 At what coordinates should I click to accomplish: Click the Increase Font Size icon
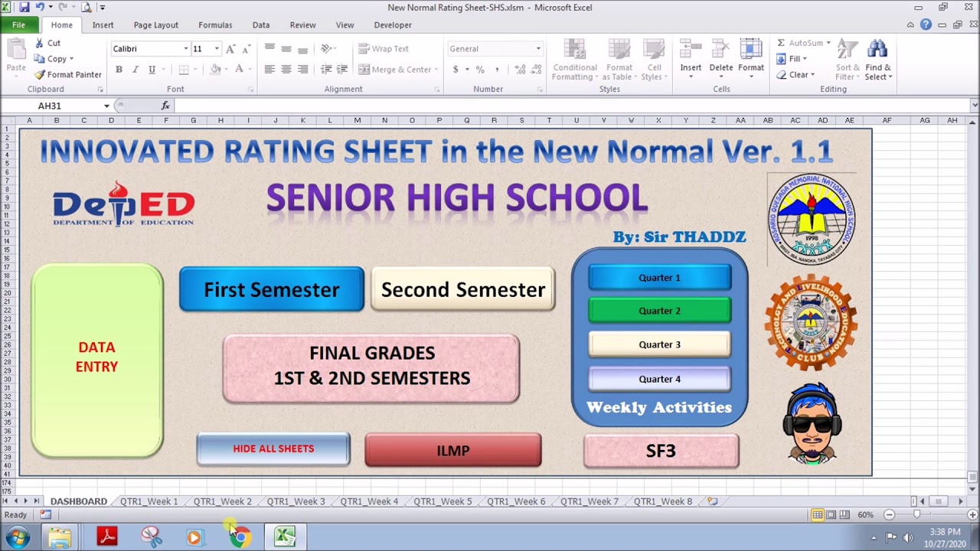(230, 49)
